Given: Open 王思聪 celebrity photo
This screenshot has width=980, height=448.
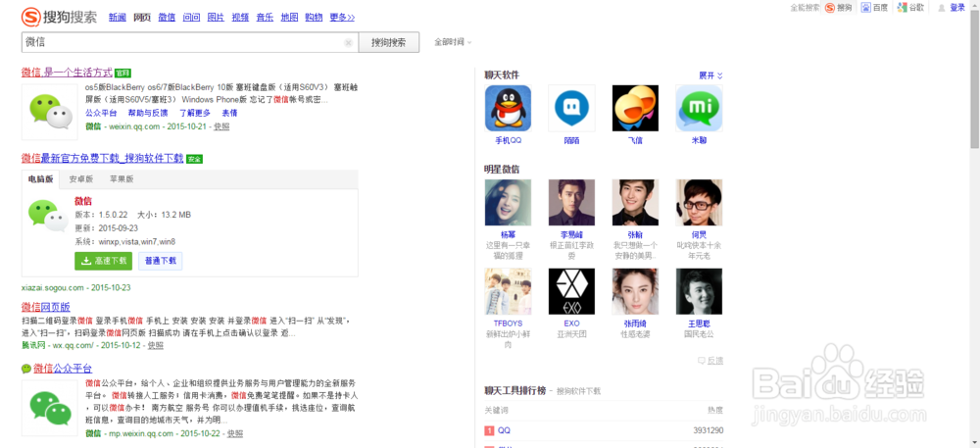Looking at the screenshot, I should coord(699,291).
